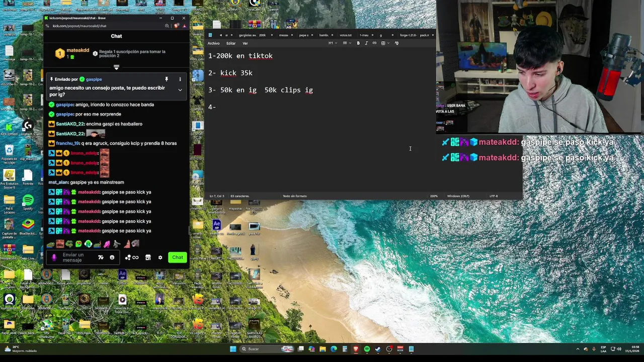Click username mst_alan in chat

(x=58, y=183)
